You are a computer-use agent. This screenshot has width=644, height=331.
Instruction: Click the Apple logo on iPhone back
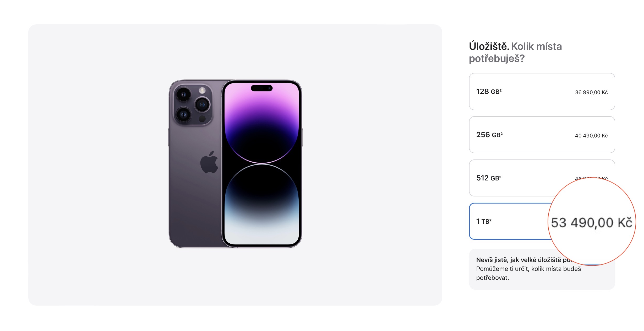click(209, 163)
